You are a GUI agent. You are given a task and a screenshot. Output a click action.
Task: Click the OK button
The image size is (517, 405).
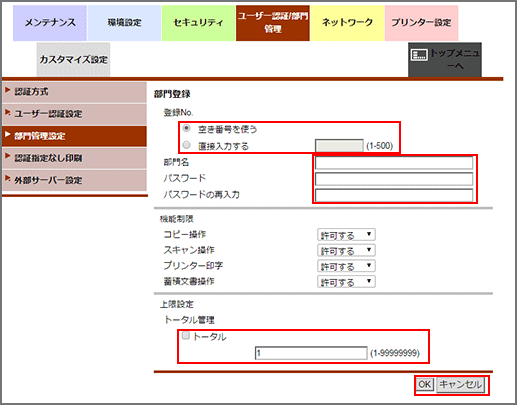click(425, 385)
